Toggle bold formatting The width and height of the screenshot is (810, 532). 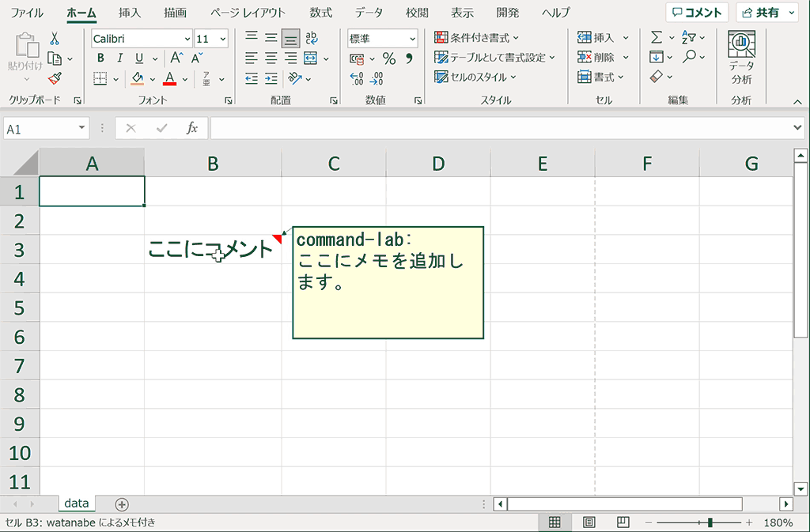[100, 58]
